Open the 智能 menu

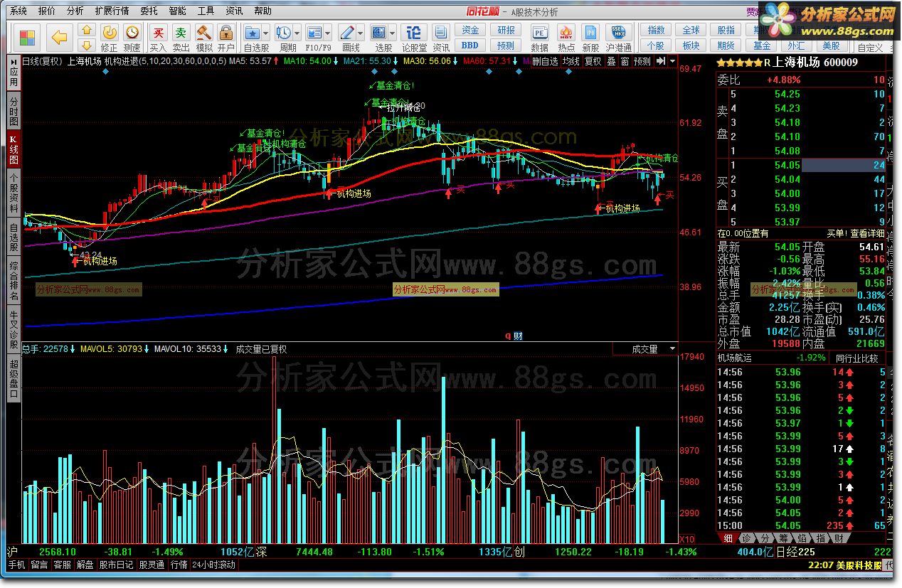click(x=177, y=11)
